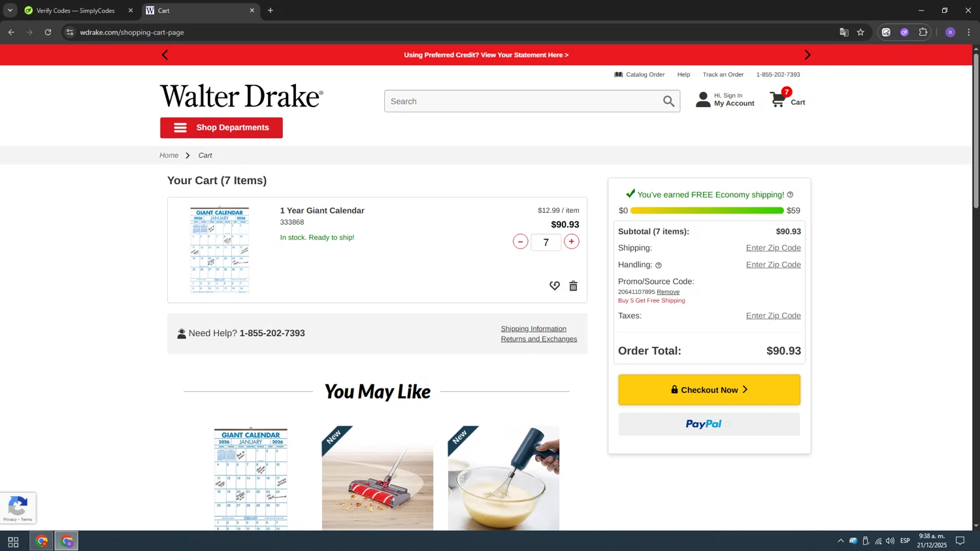Decrease calendar quantity with minus button
Screen dimensions: 980x551
tap(520, 242)
